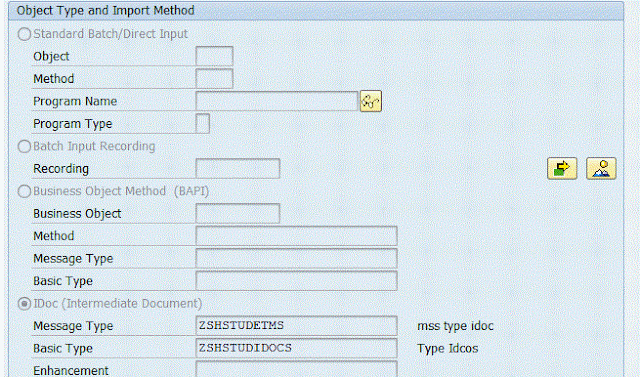640x377 pixels.
Task: Click the Program Name input field
Action: pos(277,101)
